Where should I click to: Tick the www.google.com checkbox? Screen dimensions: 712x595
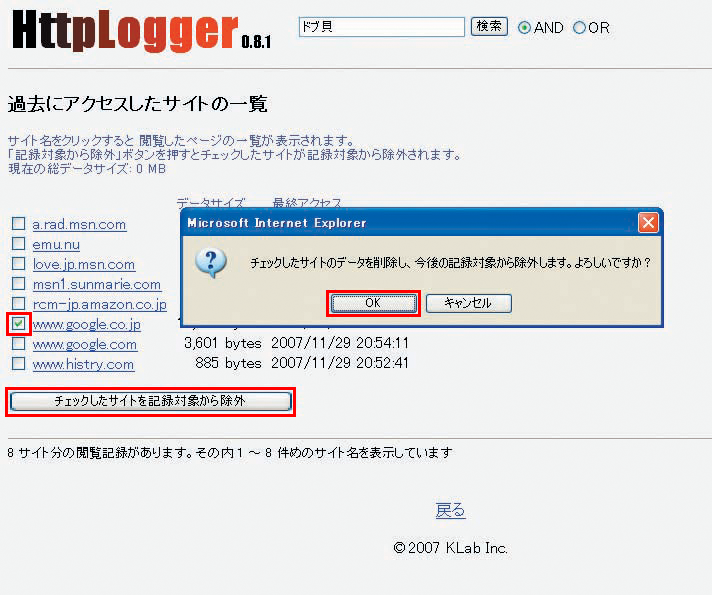tap(18, 343)
